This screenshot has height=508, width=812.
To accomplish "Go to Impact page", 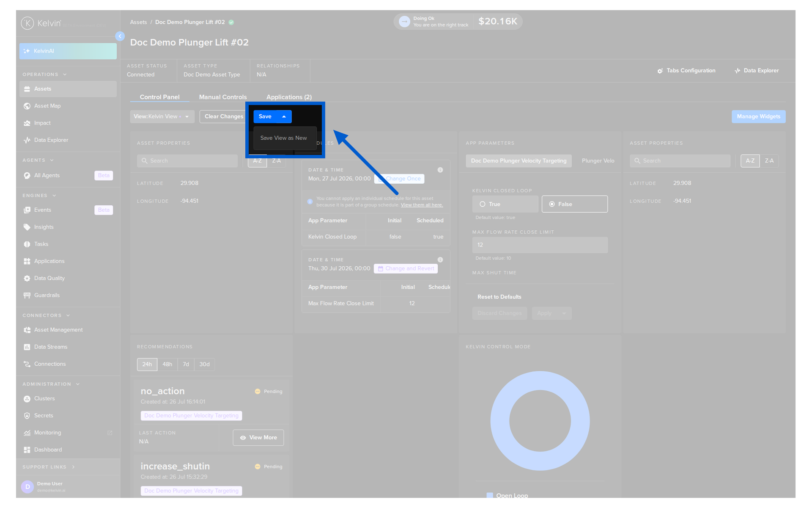I will (x=68, y=123).
